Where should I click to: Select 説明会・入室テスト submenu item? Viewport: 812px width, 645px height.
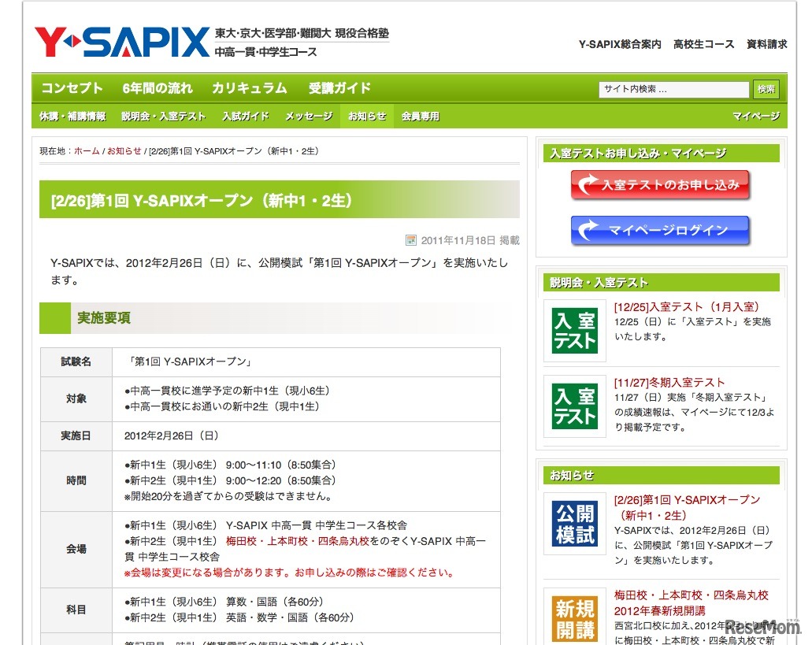point(164,117)
